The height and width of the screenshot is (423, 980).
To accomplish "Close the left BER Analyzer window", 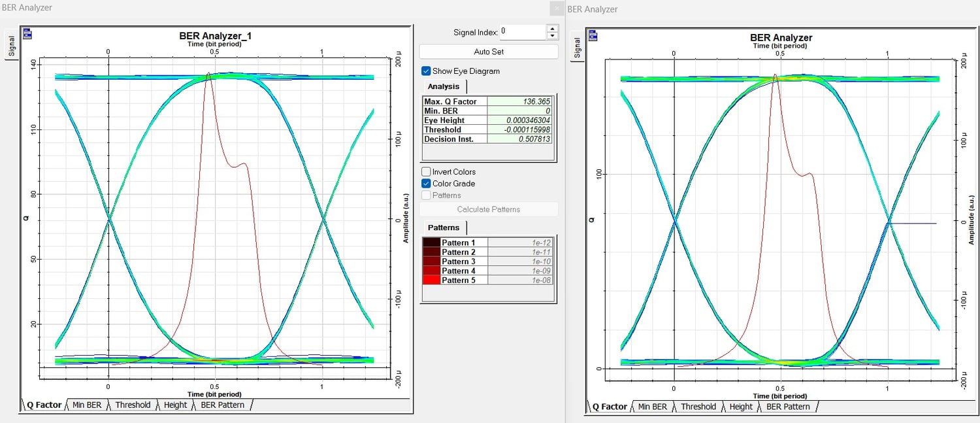I will tap(557, 8).
